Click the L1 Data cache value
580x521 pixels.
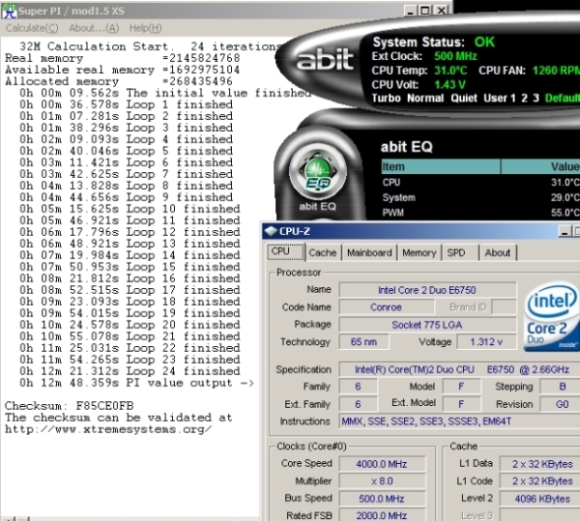(x=540, y=464)
